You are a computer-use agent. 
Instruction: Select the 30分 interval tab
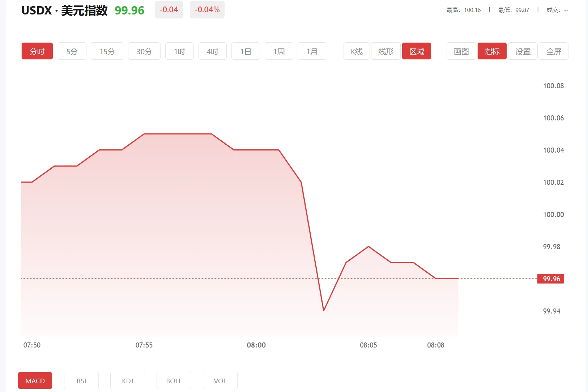click(x=144, y=51)
